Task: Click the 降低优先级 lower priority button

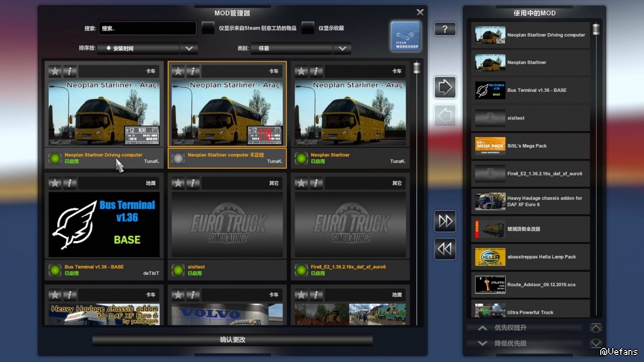Action: point(524,343)
